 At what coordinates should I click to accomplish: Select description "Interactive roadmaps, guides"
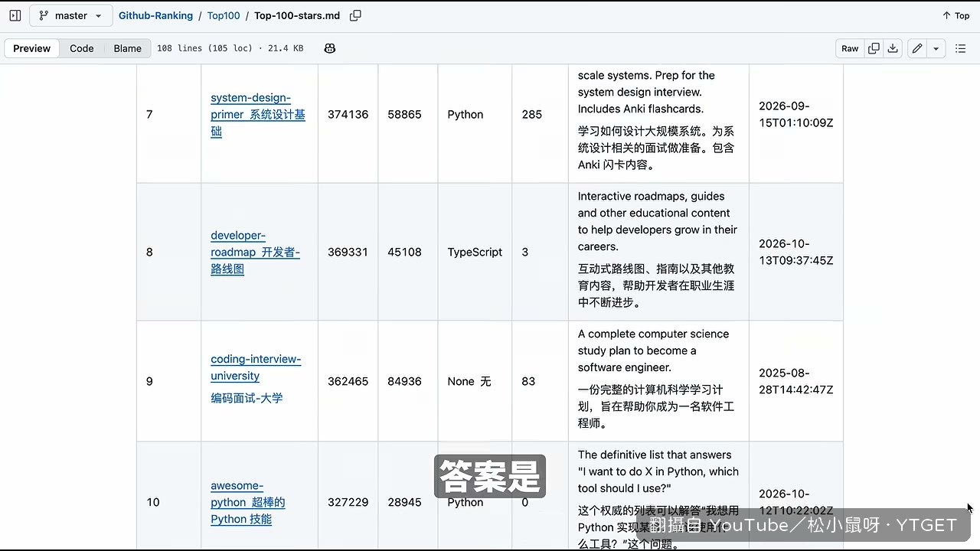point(658,221)
